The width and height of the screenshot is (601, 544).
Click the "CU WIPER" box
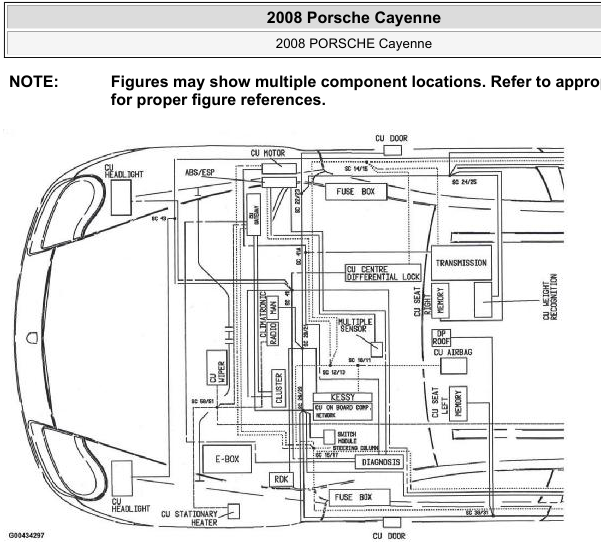coord(217,367)
